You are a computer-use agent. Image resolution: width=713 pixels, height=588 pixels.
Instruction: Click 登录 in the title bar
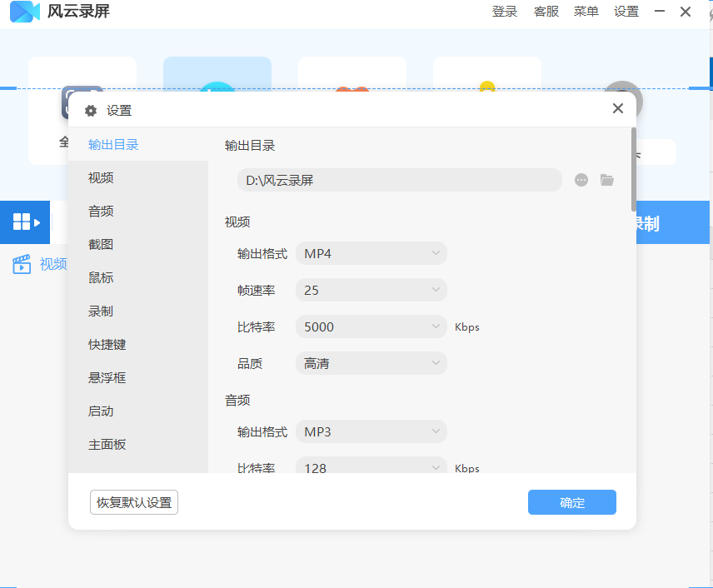tap(505, 12)
